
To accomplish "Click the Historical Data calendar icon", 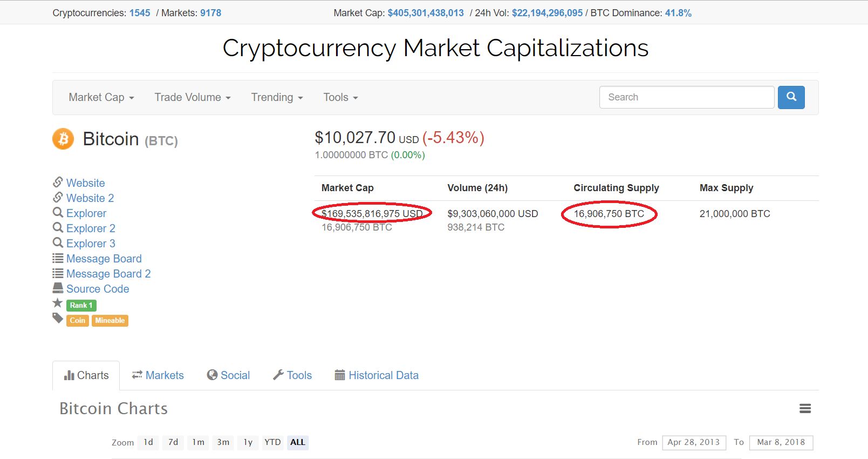I will click(339, 375).
